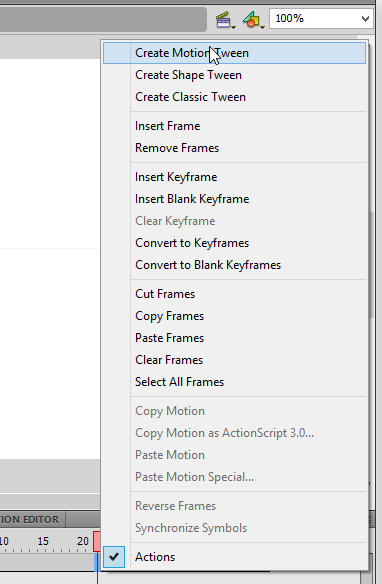Image resolution: width=382 pixels, height=584 pixels.
Task: Open the Edit Symbols shapes icon
Action: (253, 19)
